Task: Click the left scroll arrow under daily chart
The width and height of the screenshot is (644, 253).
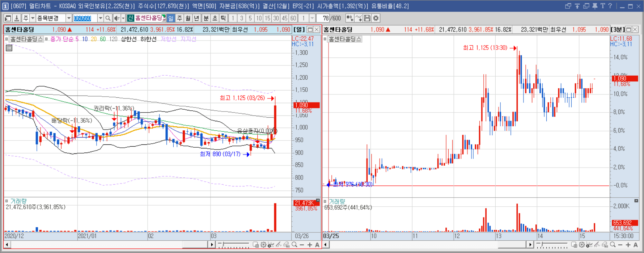Action: tap(7, 245)
